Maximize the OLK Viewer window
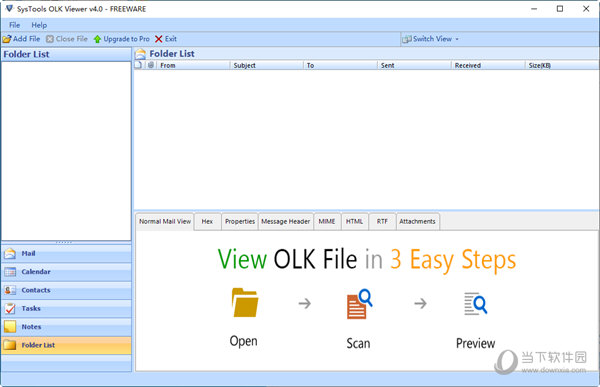This screenshot has width=600, height=387. point(560,8)
